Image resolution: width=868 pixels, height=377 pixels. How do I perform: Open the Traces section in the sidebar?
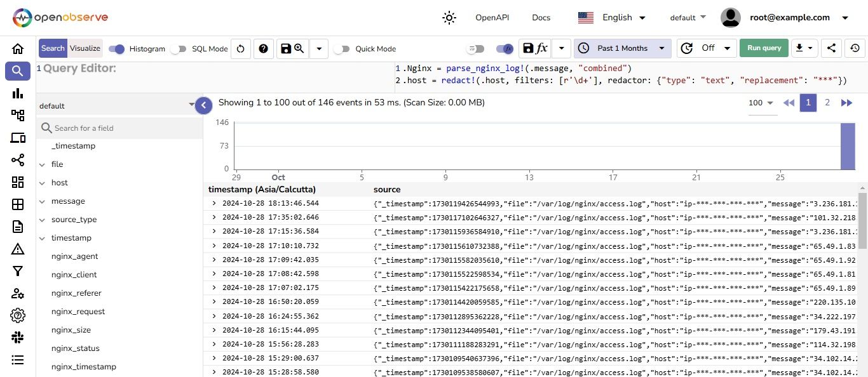(17, 160)
